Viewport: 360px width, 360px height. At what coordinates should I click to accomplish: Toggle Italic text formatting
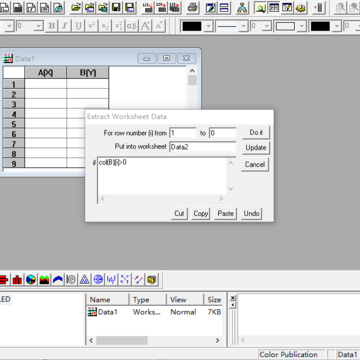65,26
